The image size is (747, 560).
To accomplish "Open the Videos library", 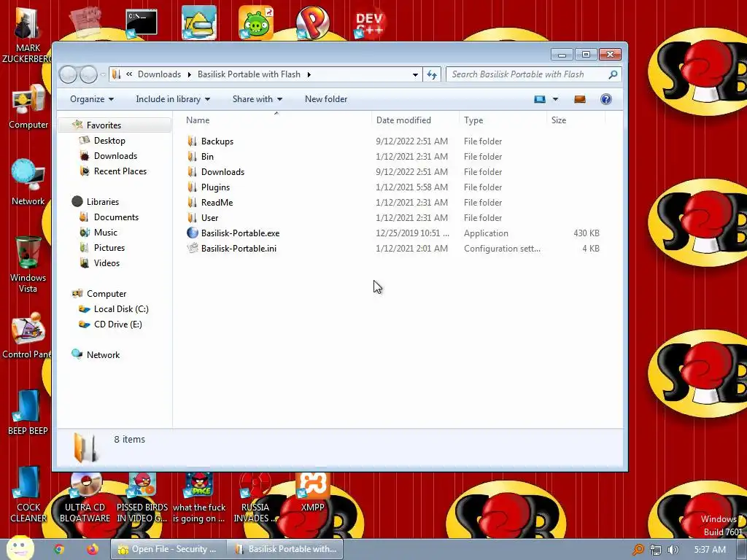I will coord(107,262).
